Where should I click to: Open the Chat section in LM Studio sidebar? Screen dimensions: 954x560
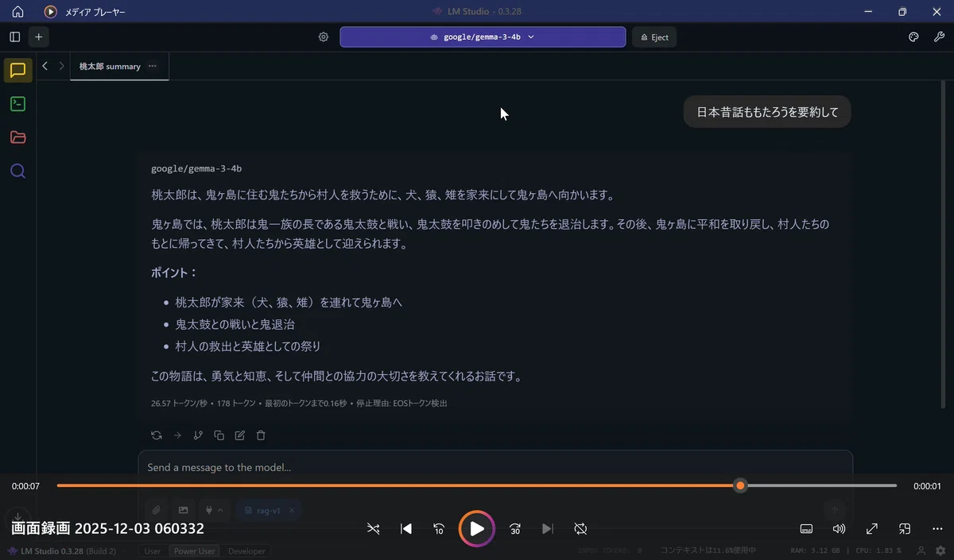(17, 70)
